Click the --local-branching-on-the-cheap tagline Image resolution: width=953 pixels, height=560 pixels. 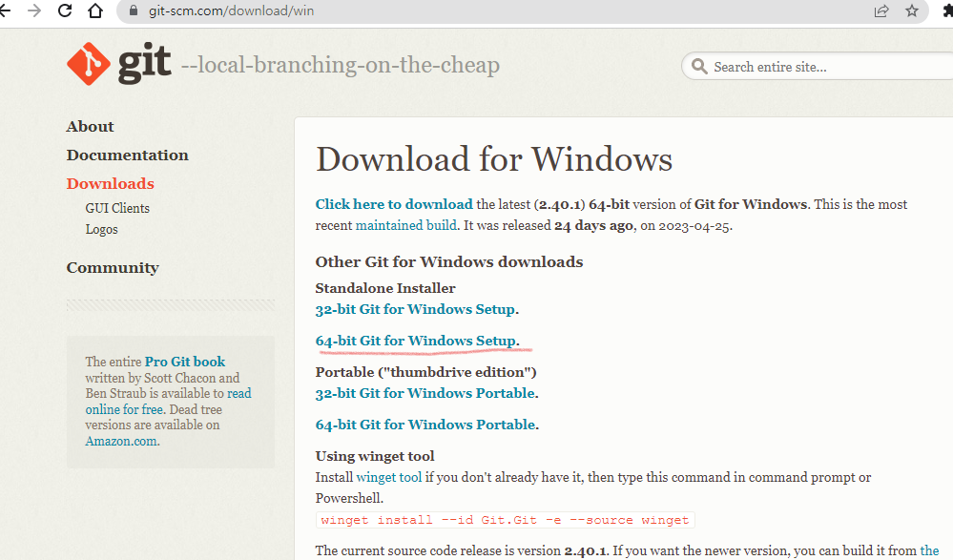[x=341, y=65]
